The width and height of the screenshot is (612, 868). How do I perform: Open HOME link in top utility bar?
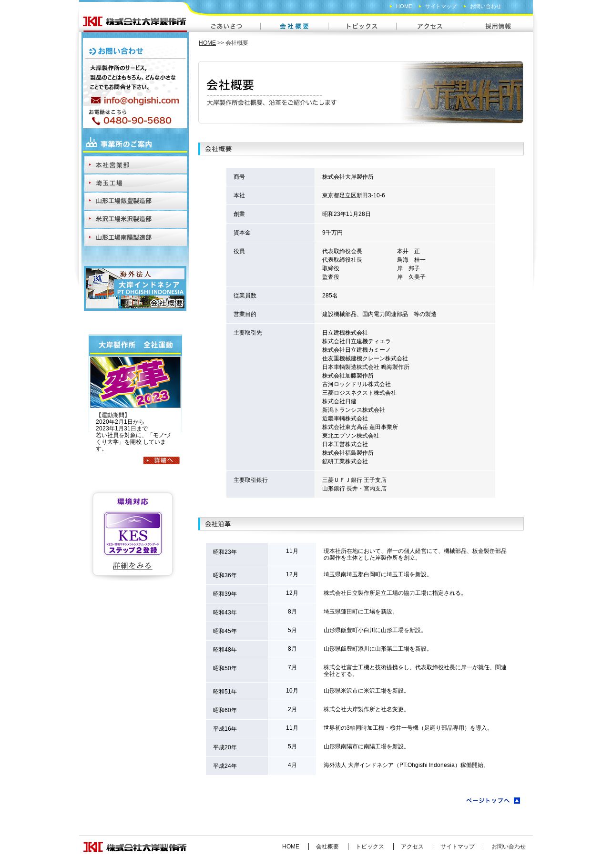[404, 6]
